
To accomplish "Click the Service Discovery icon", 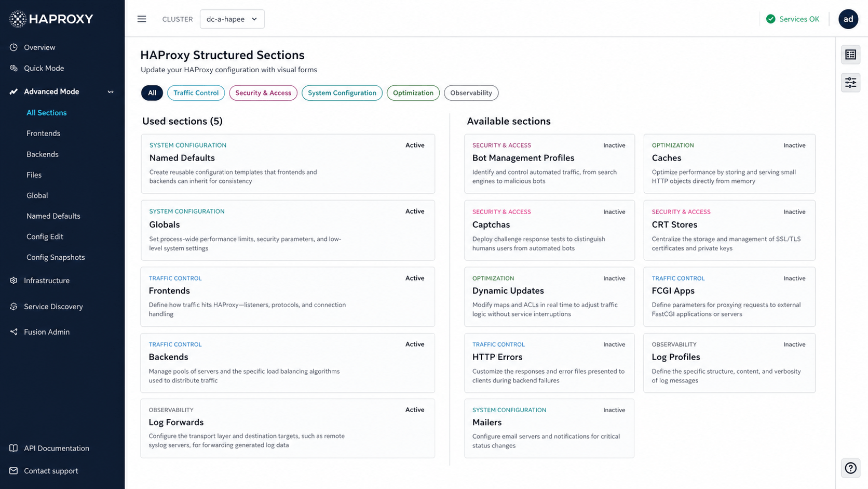I will click(13, 307).
